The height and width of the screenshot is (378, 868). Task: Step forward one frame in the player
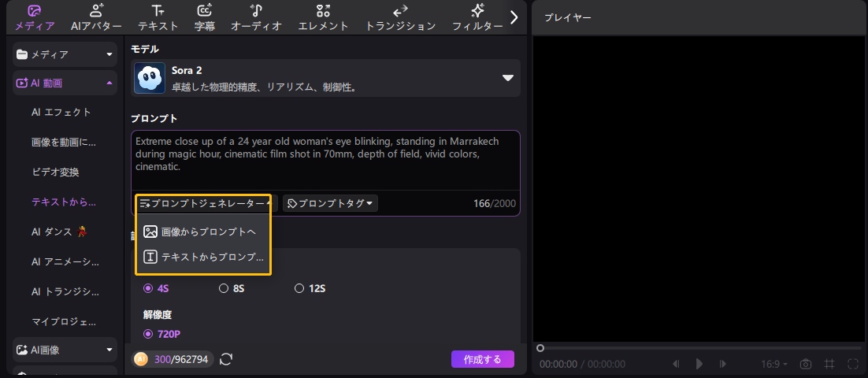point(722,364)
